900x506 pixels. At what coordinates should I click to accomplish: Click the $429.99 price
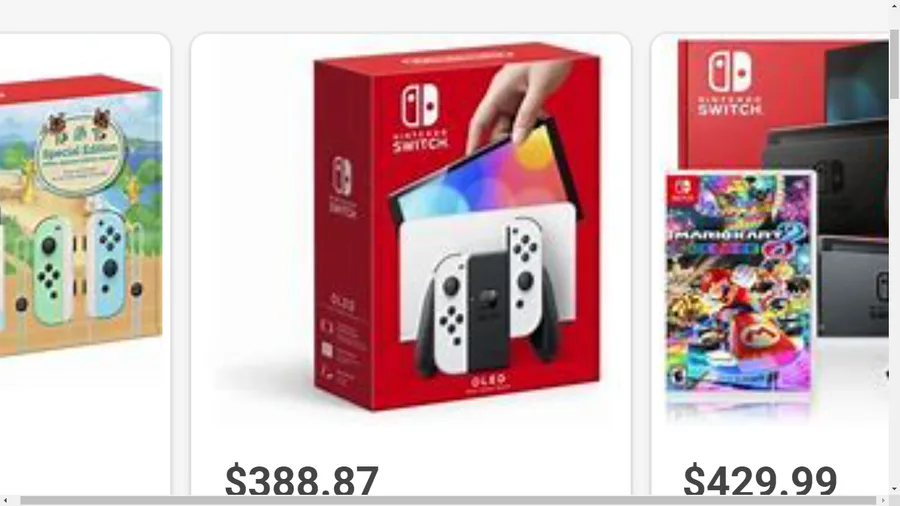[760, 480]
